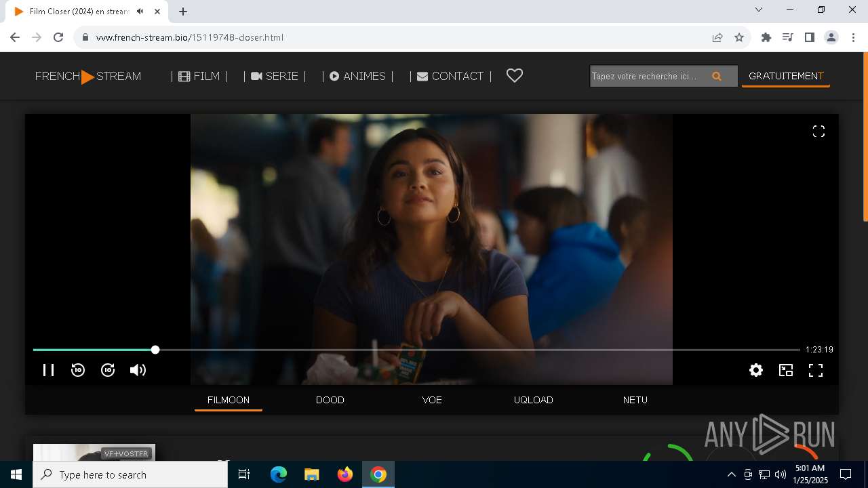Select the FILMOON player tab
This screenshot has width=868, height=488.
point(229,400)
